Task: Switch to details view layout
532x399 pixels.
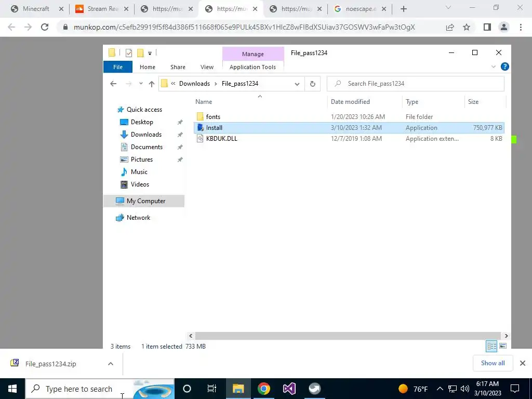Action: tap(491, 346)
